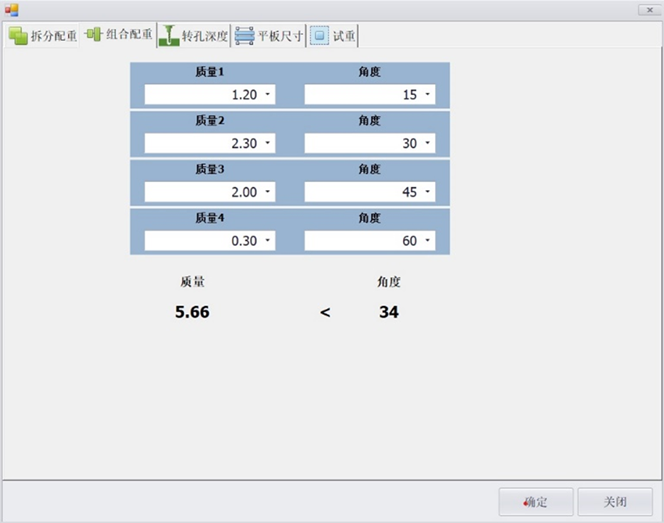Click the < symbol beside result angle
This screenshot has width=664, height=523.
325,313
